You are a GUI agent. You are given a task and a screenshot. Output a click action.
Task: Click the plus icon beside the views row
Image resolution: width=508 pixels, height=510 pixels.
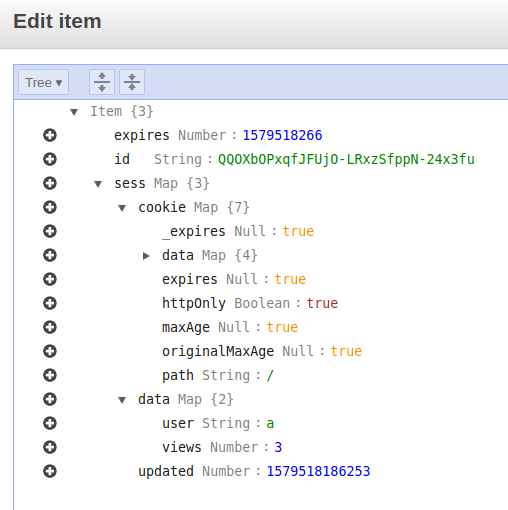50,447
